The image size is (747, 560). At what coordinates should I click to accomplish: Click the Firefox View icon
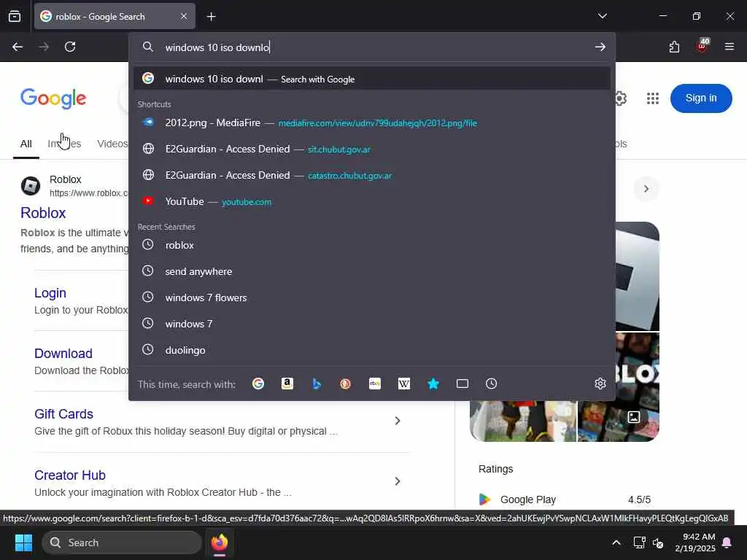tap(15, 17)
